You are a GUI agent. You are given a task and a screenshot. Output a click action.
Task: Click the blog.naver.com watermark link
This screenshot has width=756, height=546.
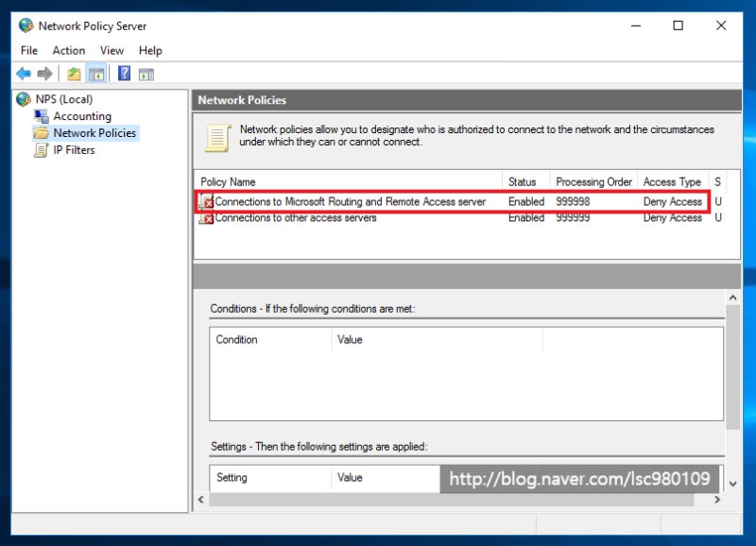pos(580,479)
